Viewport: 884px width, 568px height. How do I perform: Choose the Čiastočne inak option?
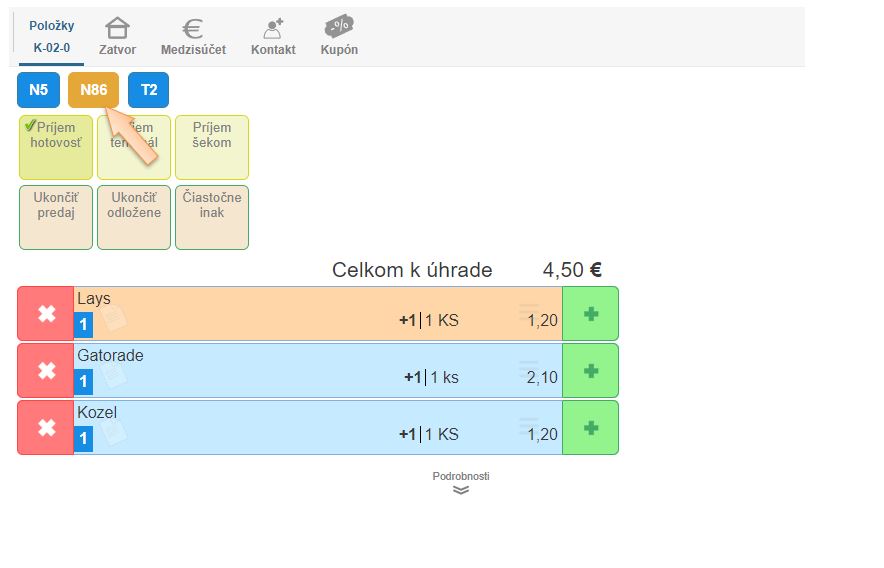click(212, 217)
